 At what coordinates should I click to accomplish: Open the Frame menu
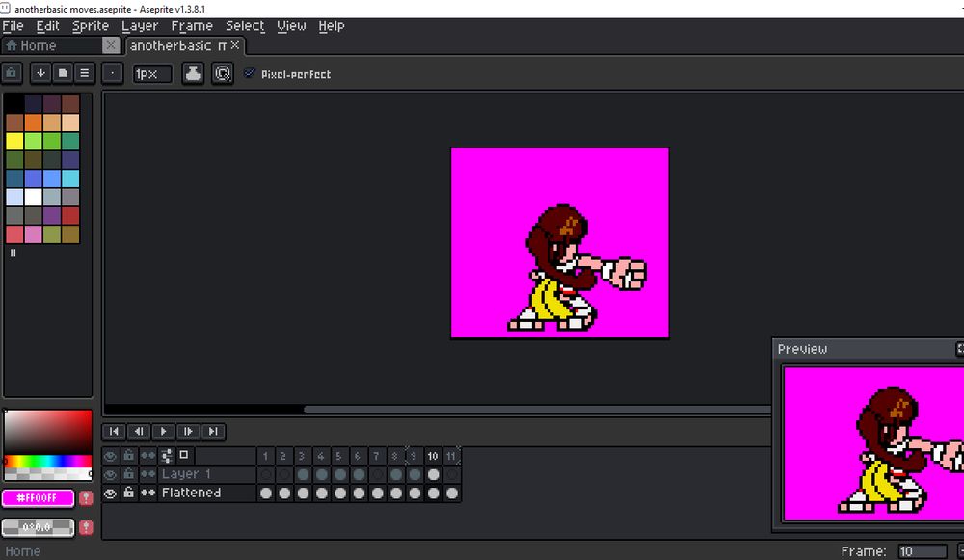(x=192, y=26)
